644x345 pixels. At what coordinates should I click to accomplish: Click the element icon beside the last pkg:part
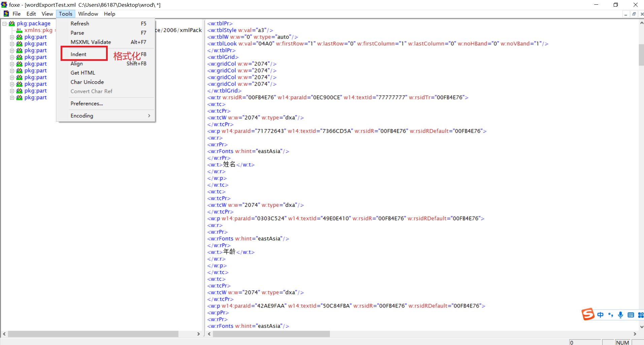(x=19, y=98)
